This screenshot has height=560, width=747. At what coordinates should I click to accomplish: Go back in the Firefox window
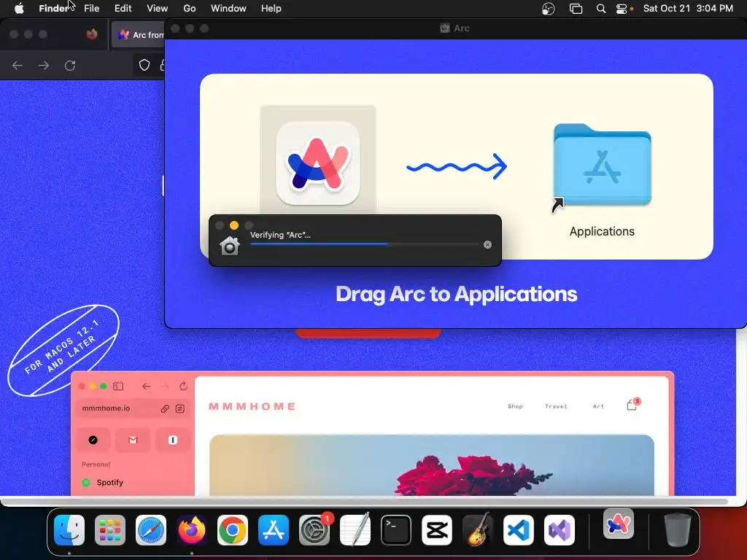pos(18,65)
